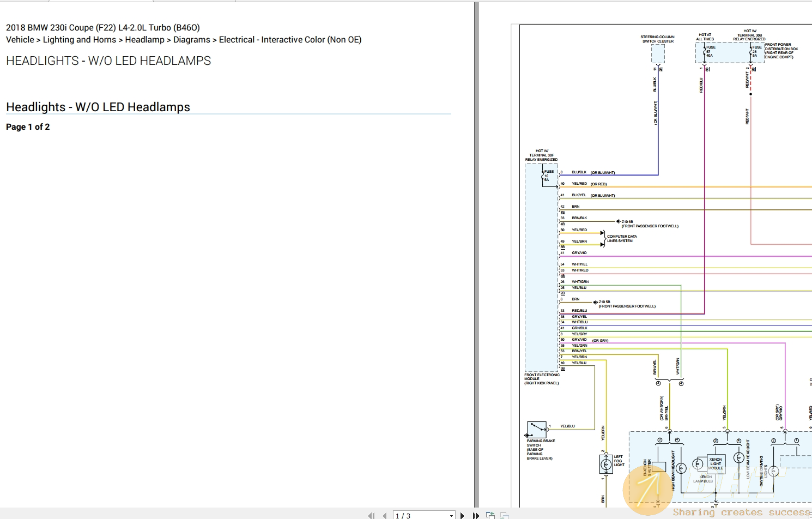
Task: Click the previous view icon with green arrow
Action: point(490,515)
